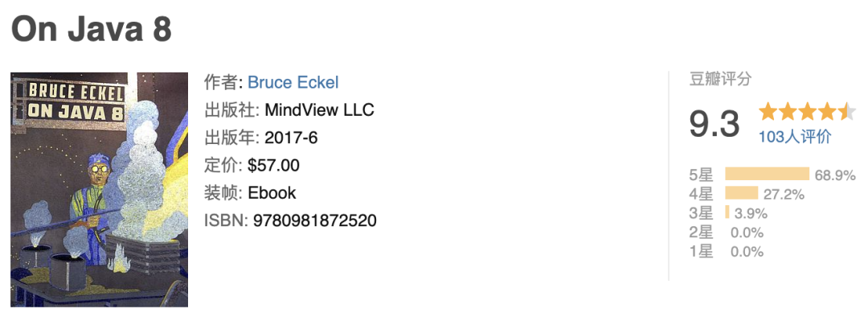Click the publication year 2017-6
Image resolution: width=868 pixels, height=317 pixels.
291,138
